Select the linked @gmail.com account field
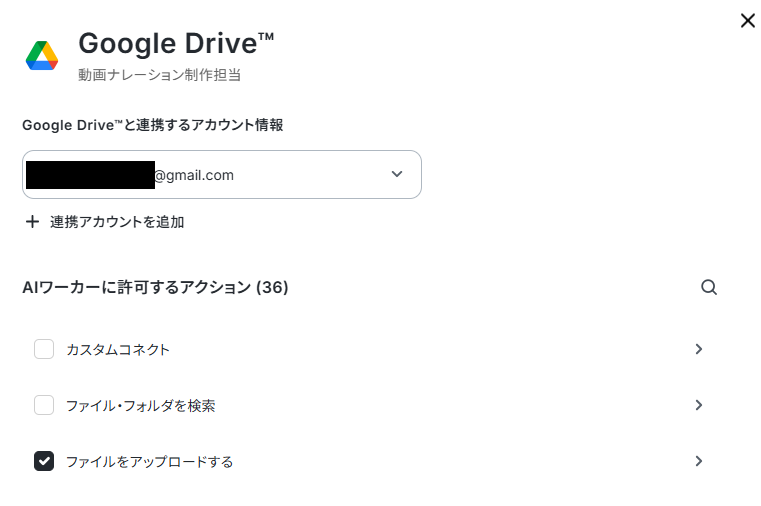The height and width of the screenshot is (506, 761). point(222,174)
